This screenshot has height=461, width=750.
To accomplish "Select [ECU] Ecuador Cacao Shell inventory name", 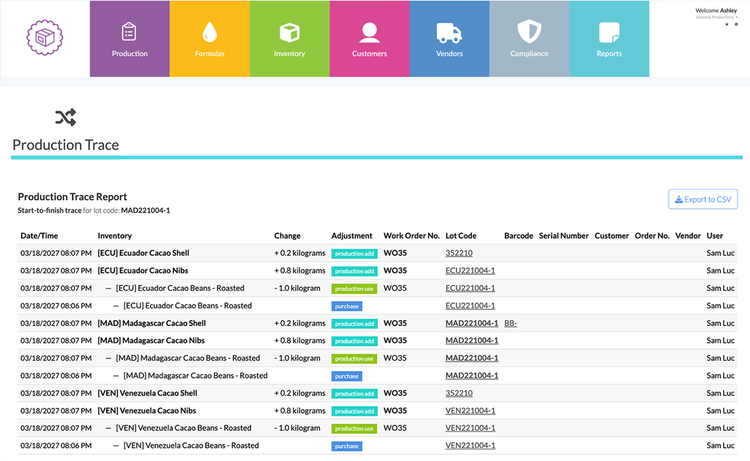I will [143, 253].
